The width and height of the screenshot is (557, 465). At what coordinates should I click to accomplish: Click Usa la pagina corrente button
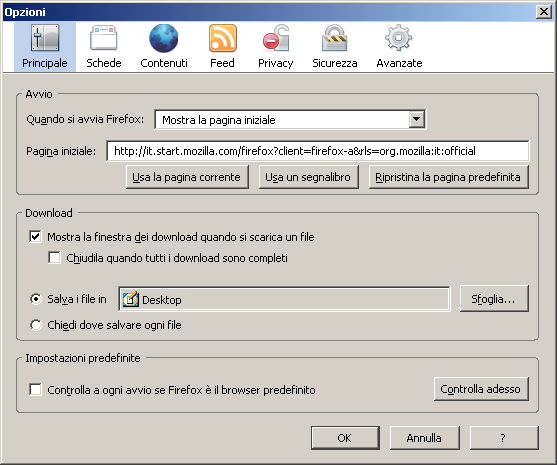[187, 177]
